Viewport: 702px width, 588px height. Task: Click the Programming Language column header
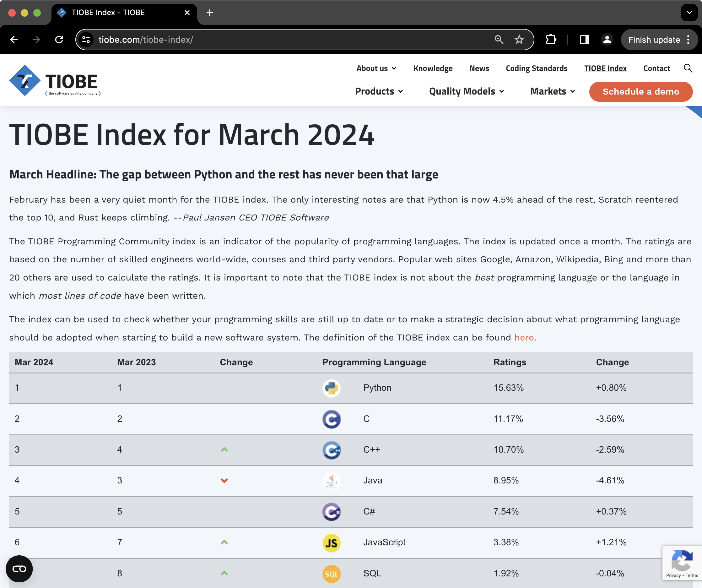[374, 362]
